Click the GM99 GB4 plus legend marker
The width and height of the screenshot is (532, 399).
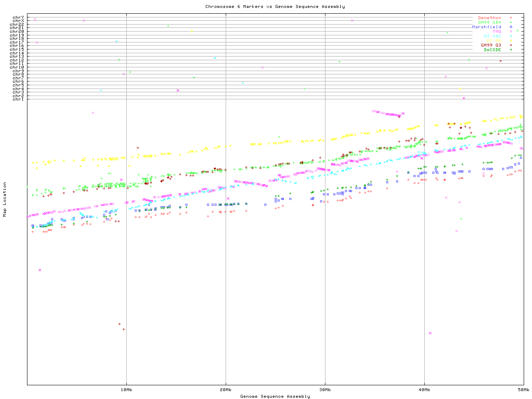[x=511, y=22]
